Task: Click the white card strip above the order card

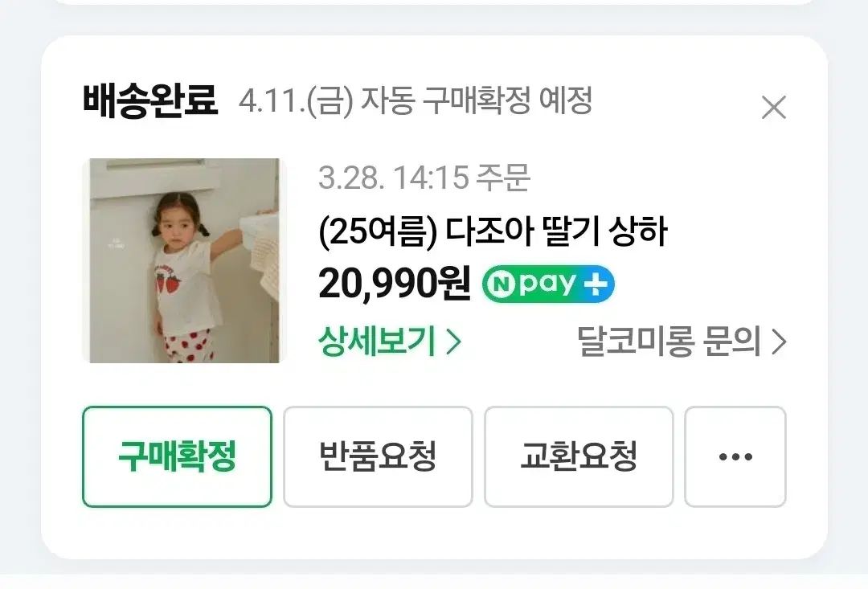Action: (434, 2)
